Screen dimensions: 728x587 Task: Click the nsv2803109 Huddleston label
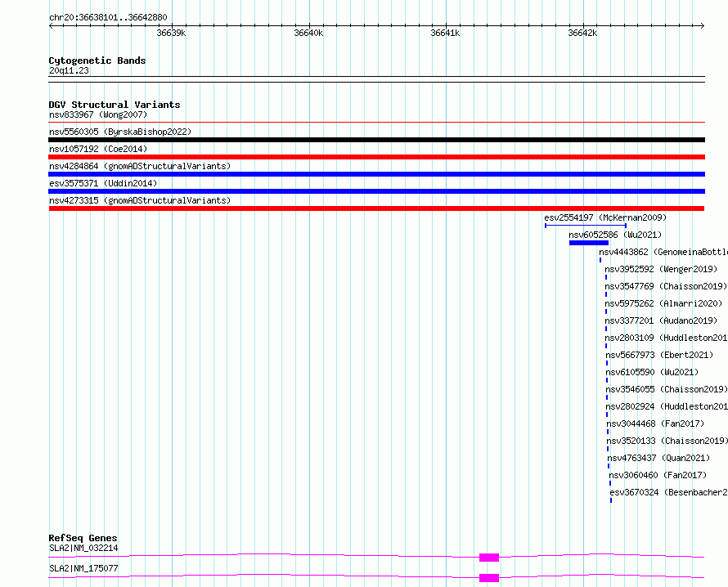click(x=667, y=338)
